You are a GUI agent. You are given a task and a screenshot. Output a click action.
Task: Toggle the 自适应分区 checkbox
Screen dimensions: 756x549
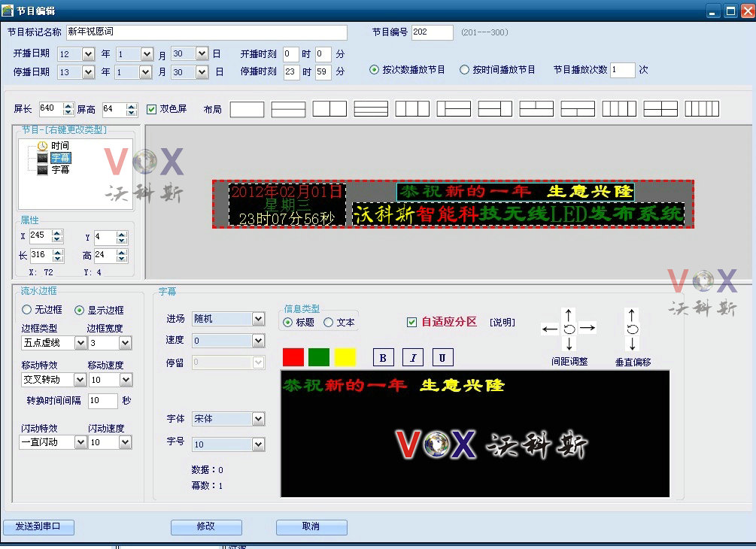[411, 322]
